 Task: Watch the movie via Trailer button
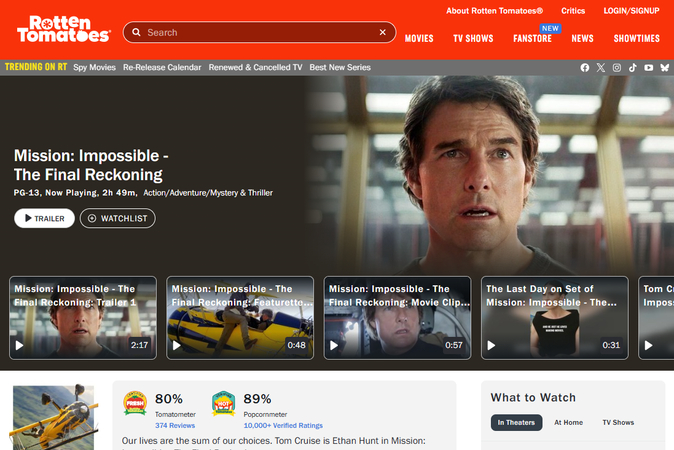click(x=44, y=218)
